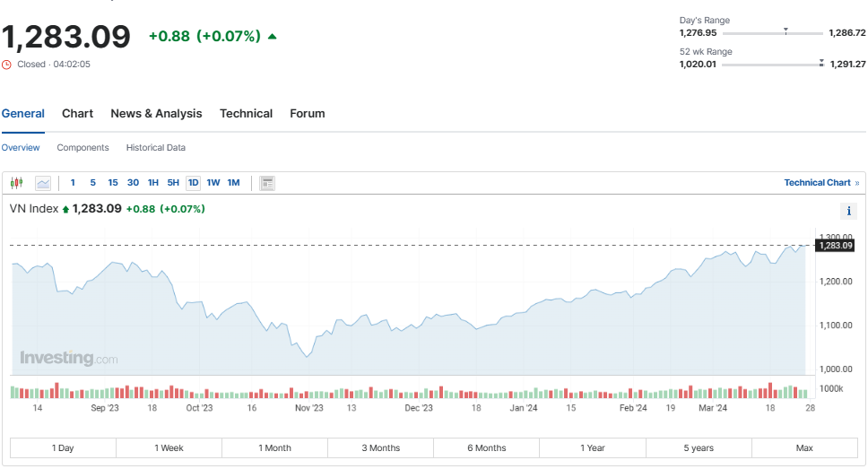The width and height of the screenshot is (868, 469).
Task: Show the 1 Year time range
Action: coord(593,447)
